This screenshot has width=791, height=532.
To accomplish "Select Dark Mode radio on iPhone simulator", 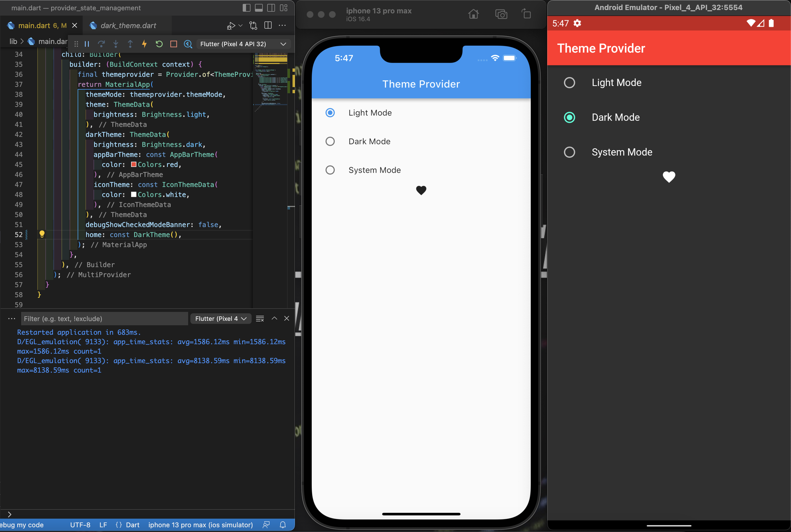I will pos(330,141).
